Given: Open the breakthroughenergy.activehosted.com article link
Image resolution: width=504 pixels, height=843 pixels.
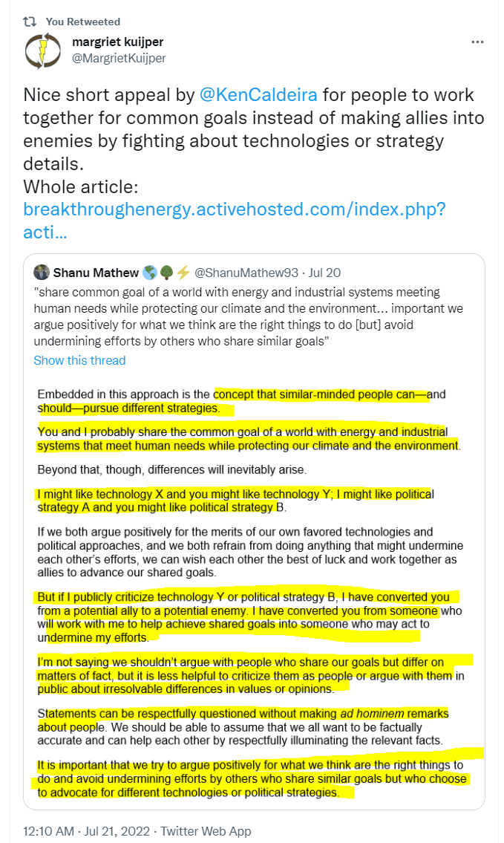Looking at the screenshot, I should pyautogui.click(x=235, y=221).
